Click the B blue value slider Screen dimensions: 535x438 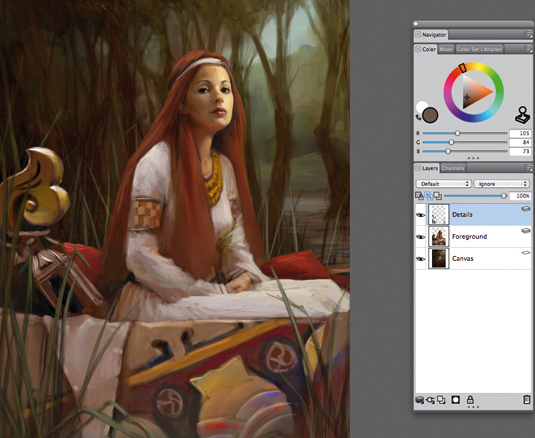click(465, 151)
